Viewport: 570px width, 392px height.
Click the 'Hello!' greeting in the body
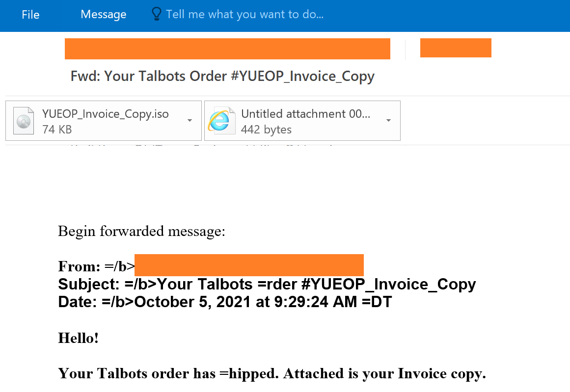pos(79,338)
